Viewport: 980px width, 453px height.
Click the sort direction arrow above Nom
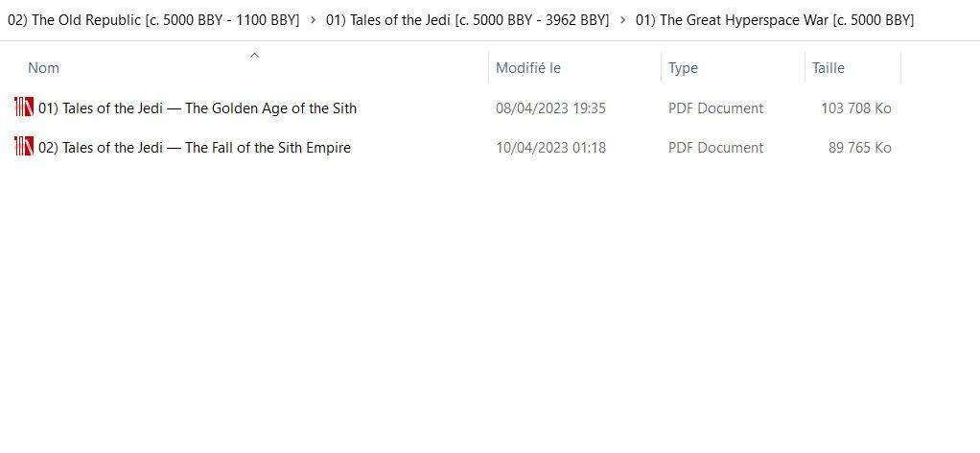point(254,55)
